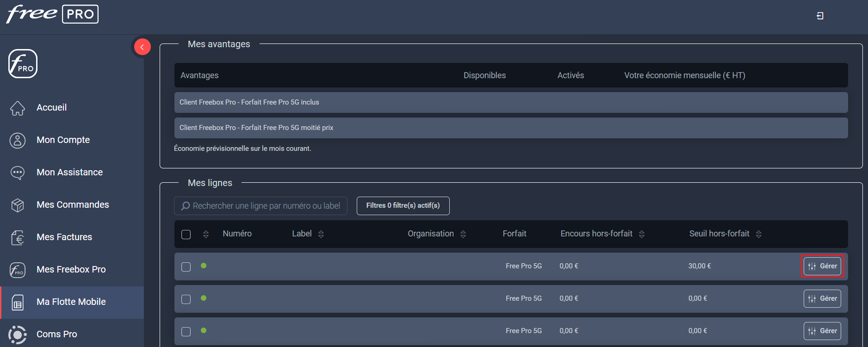Viewport: 868px width, 347px height.
Task: Click the logout icon in the header
Action: click(x=820, y=16)
